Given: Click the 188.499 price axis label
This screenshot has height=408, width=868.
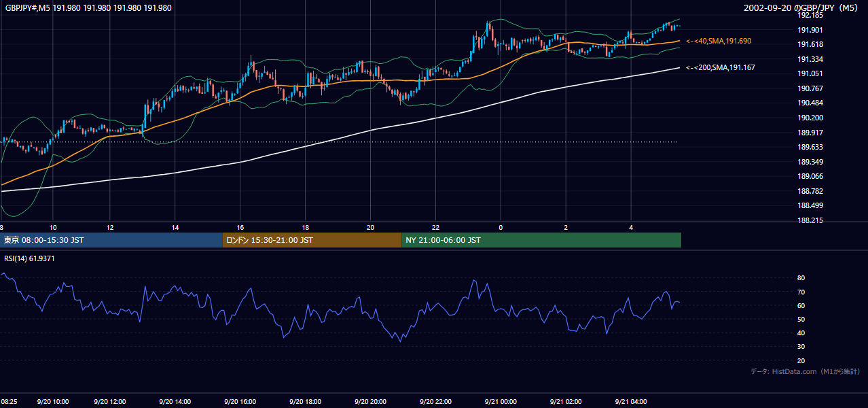Looking at the screenshot, I should pyautogui.click(x=810, y=205).
